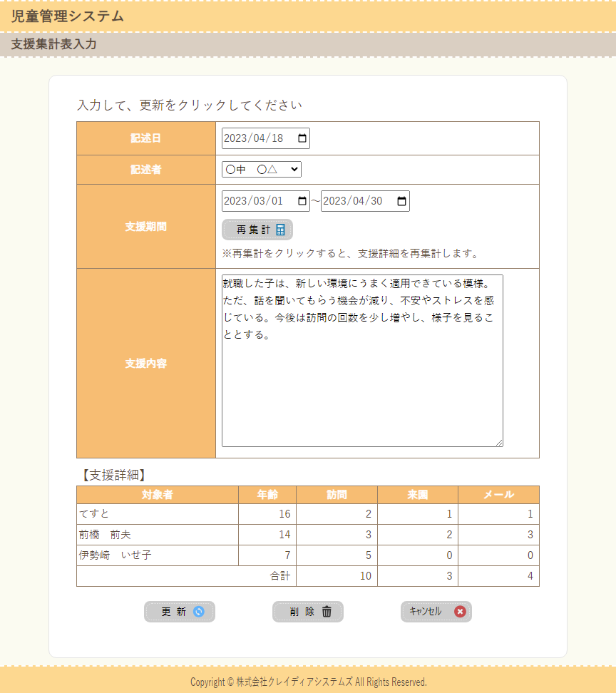The height and width of the screenshot is (693, 616).
Task: Click calendar icon on support period start date
Action: point(302,202)
